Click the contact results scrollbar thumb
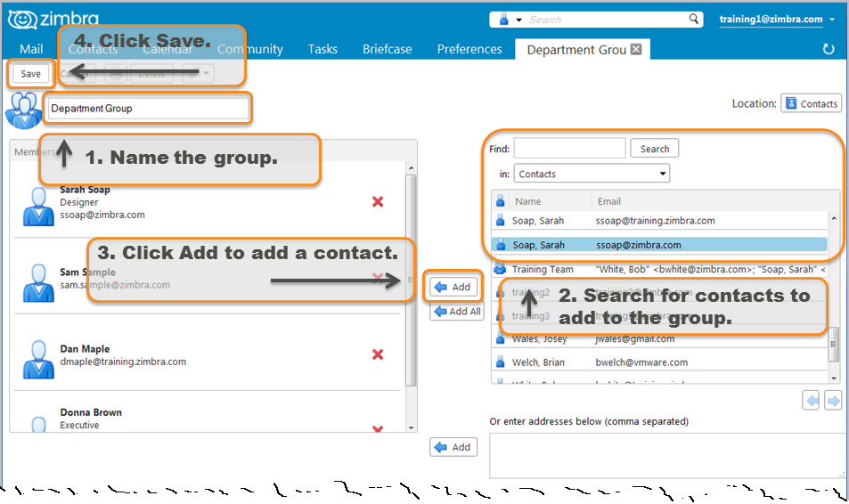The height and width of the screenshot is (504, 849). (834, 345)
